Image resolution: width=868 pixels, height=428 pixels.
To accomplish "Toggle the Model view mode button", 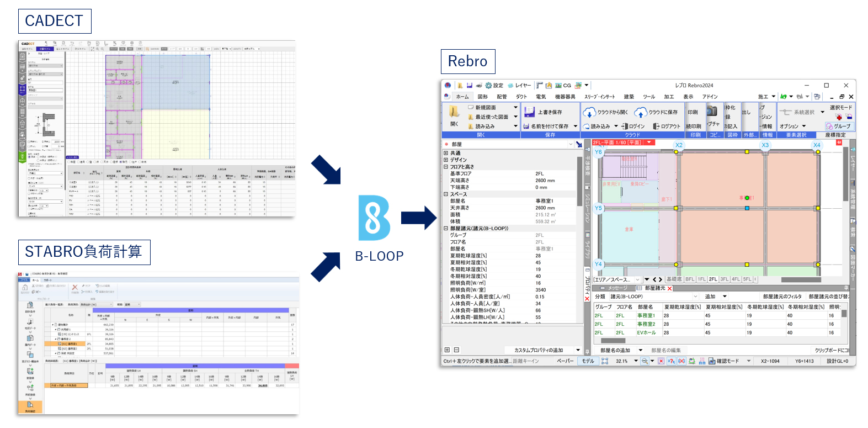I will [x=588, y=361].
